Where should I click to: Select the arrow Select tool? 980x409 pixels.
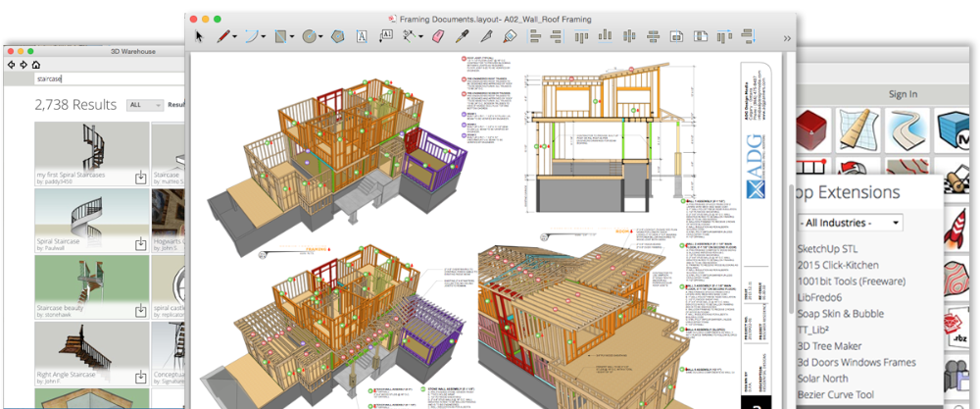tap(199, 36)
